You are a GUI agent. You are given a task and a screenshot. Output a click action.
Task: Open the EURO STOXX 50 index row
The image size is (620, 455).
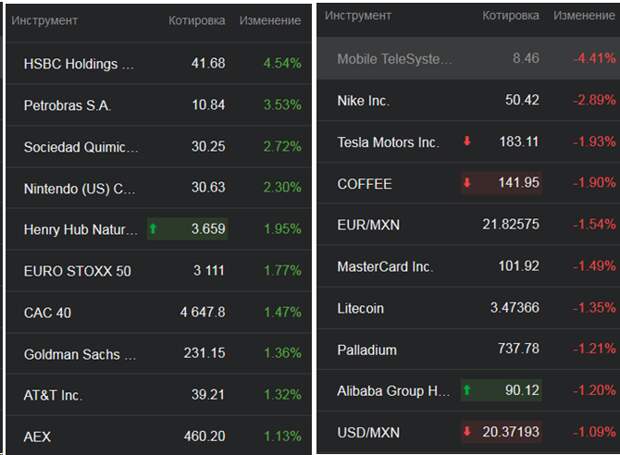coord(159,271)
